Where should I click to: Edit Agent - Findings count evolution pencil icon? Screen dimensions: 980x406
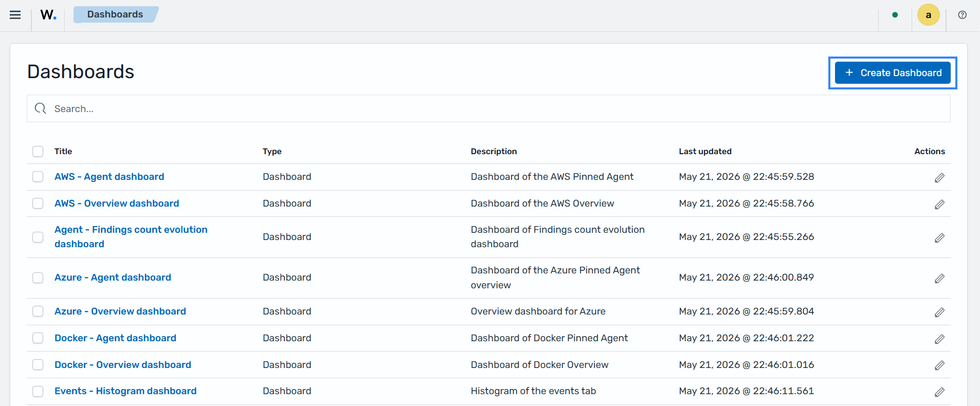[x=939, y=238]
